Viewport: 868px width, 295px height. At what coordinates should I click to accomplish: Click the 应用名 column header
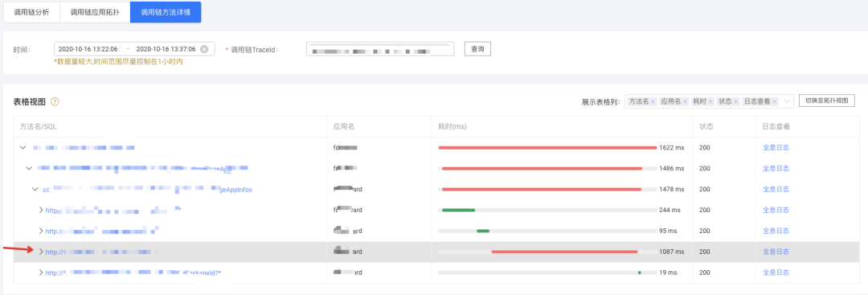[344, 127]
